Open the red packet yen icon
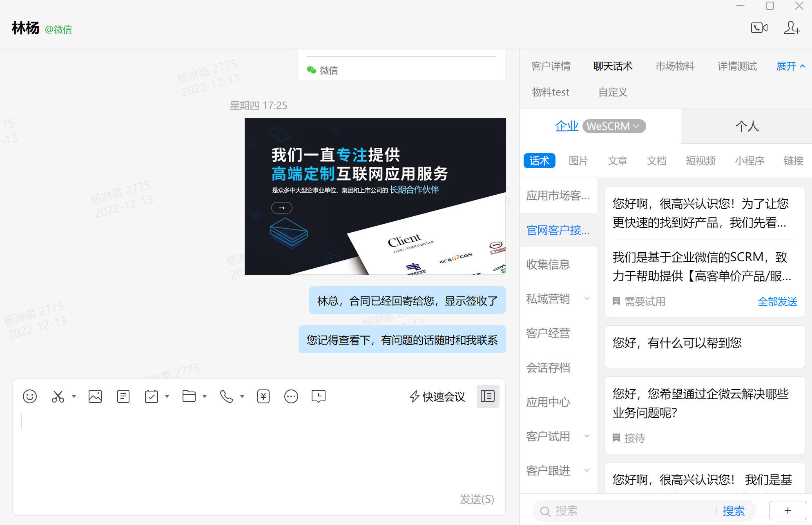812x525 pixels. pyautogui.click(x=263, y=396)
